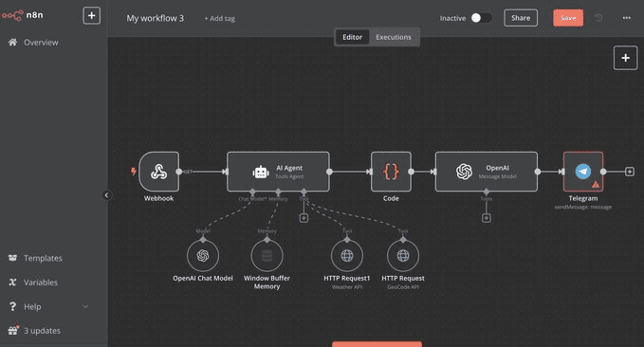Select the Telegram node
The image size is (644, 347).
pyautogui.click(x=583, y=172)
